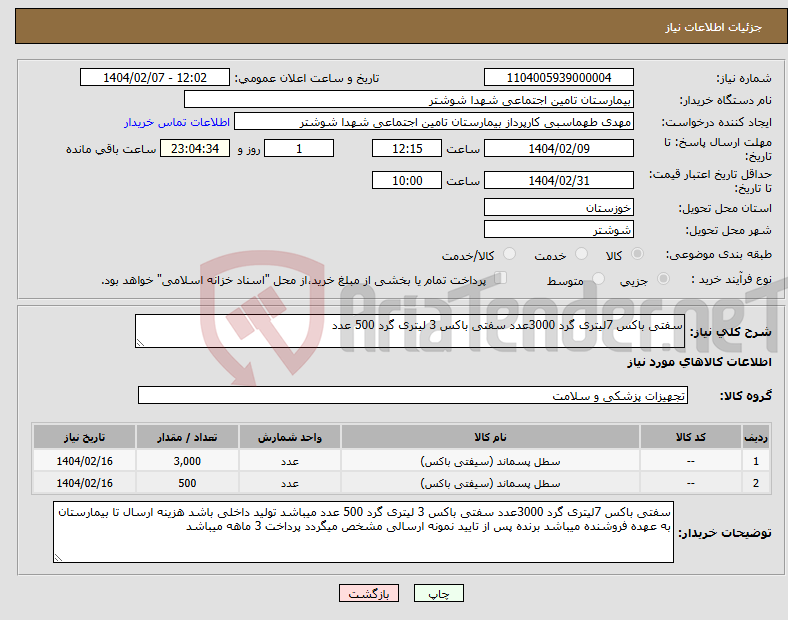
Task: Click the quantity 3,000 cell
Action: [187, 461]
